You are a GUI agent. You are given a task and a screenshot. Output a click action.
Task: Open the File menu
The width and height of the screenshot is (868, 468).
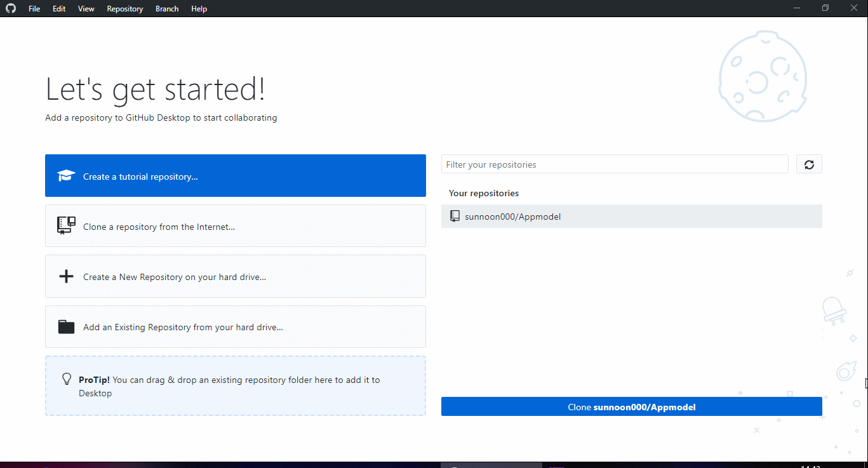coord(34,9)
